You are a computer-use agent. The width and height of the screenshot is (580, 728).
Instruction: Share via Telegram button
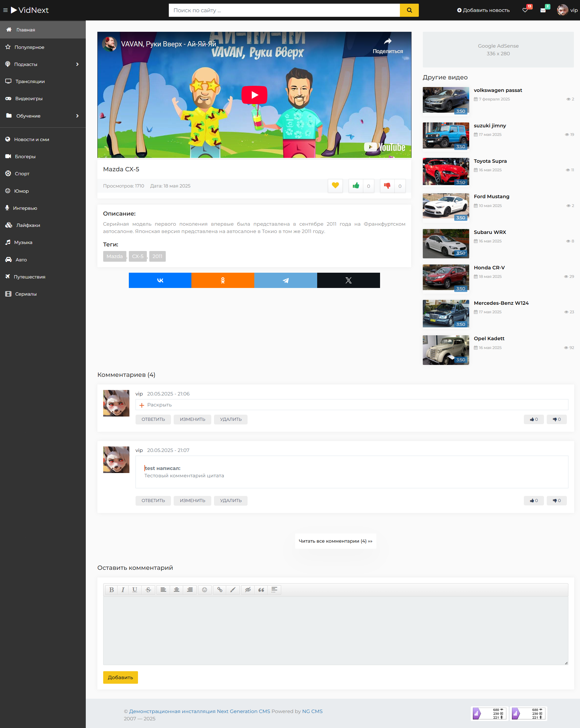(286, 280)
